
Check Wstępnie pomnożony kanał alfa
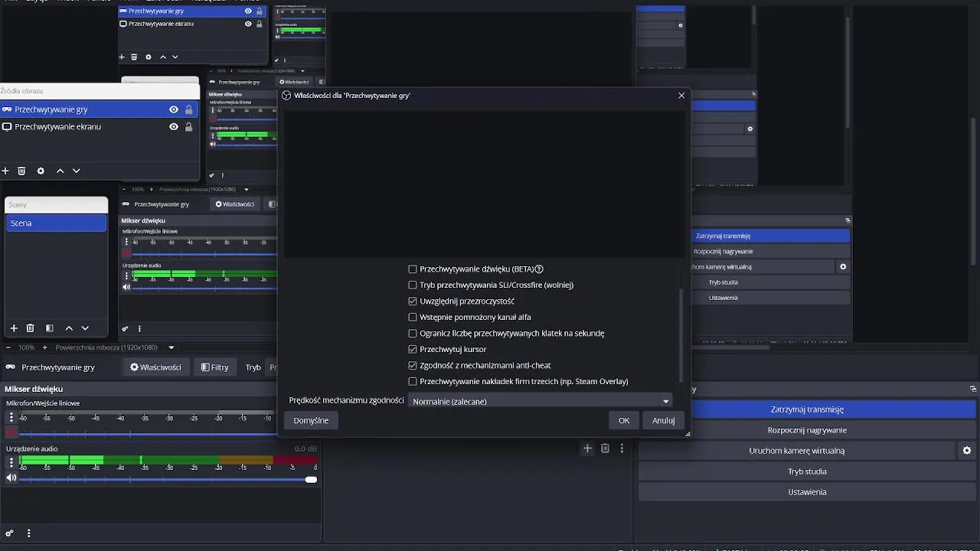pos(413,318)
